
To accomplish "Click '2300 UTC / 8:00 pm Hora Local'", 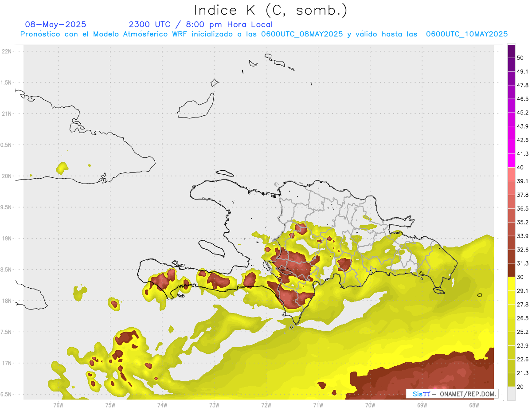I will coord(200,24).
